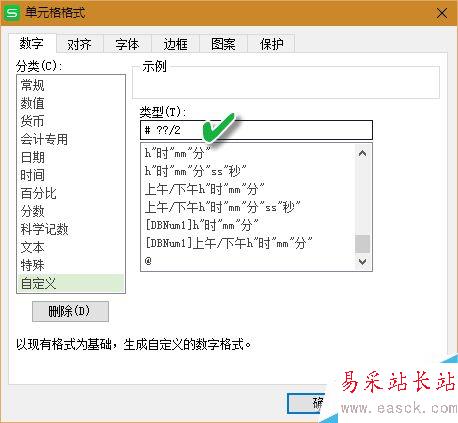Choose the 货币 category
Viewport: 458px width, 423px height.
(x=71, y=121)
